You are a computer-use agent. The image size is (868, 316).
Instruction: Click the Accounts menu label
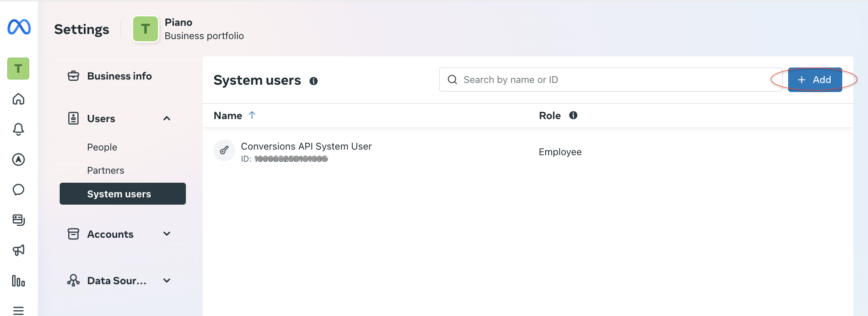point(110,234)
